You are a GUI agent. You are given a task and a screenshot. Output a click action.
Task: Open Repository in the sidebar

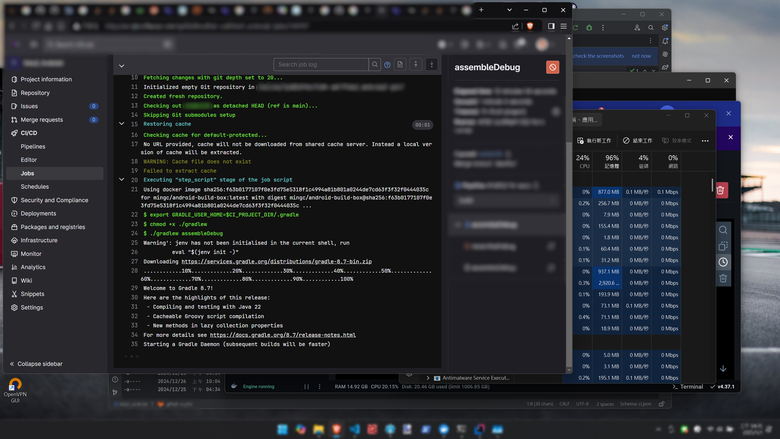click(30, 92)
